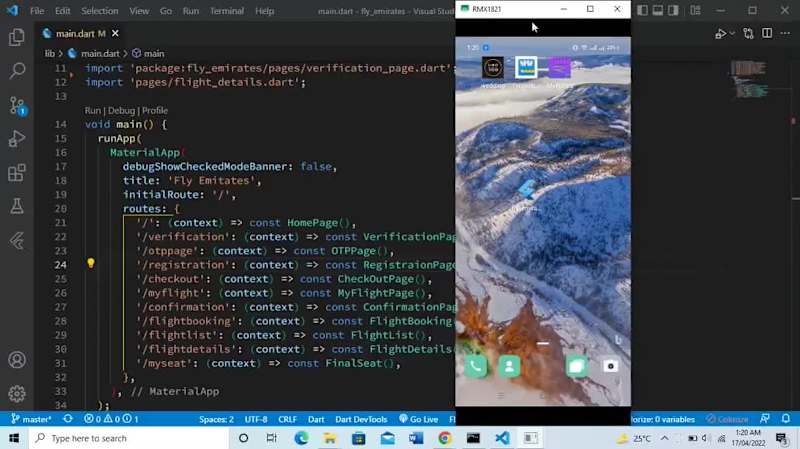Split the editor right
The height and width of the screenshot is (449, 800).
point(767,33)
